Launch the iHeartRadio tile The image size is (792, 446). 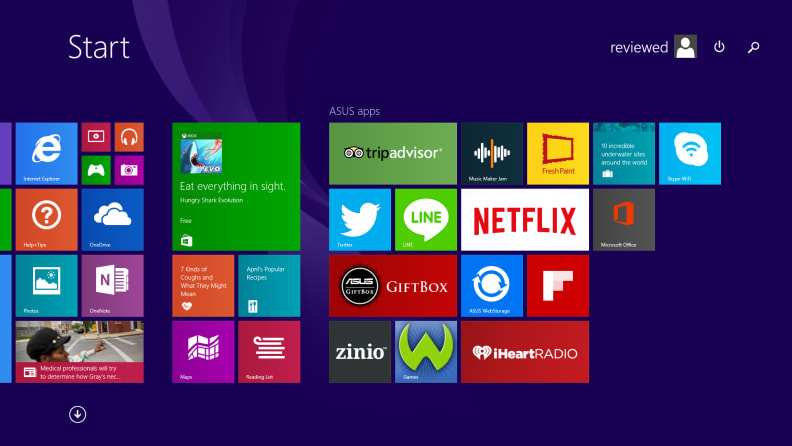(x=525, y=352)
